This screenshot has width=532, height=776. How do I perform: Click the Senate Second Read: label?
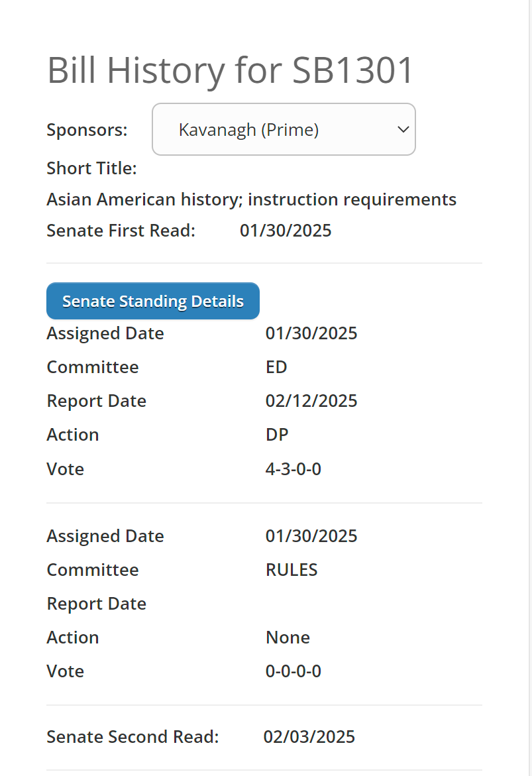click(133, 737)
